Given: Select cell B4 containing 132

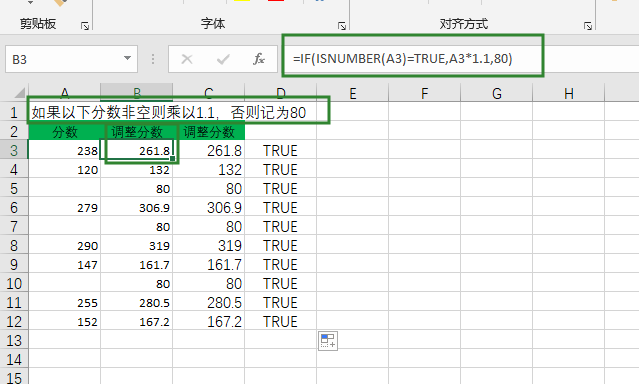Looking at the screenshot, I should point(137,170).
